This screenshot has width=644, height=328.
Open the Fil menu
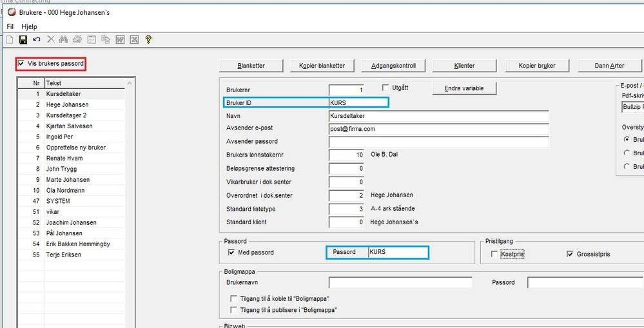click(x=10, y=26)
